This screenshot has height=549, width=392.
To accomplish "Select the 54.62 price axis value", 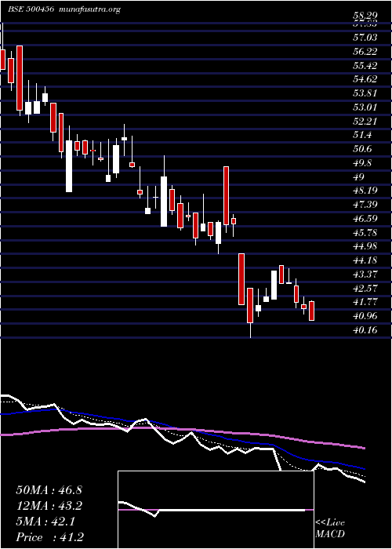I will pyautogui.click(x=365, y=79).
